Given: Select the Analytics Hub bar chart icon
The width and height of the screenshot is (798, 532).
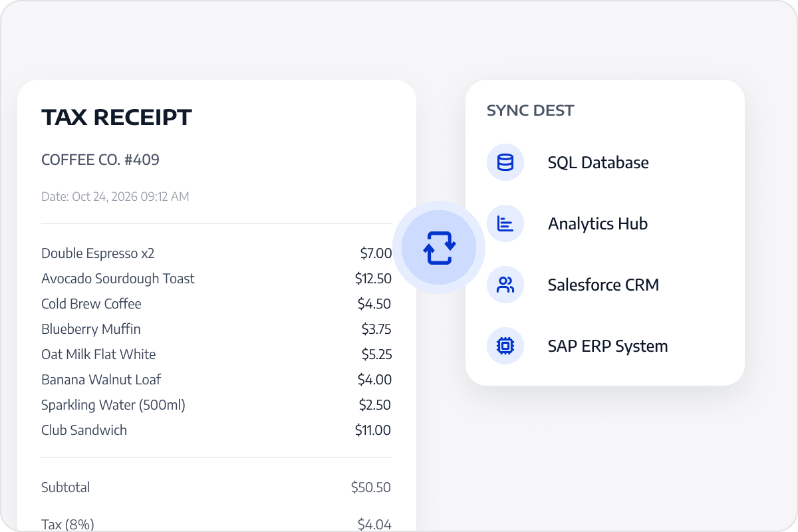Looking at the screenshot, I should tap(505, 223).
